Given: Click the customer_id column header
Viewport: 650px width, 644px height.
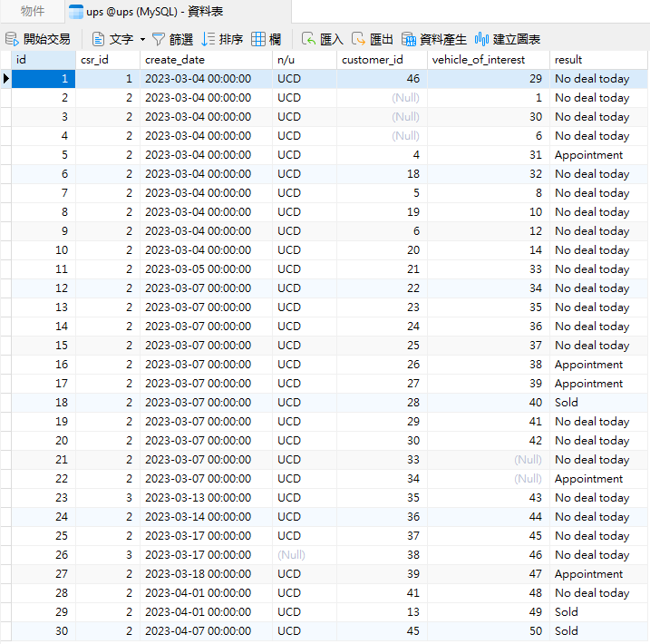Looking at the screenshot, I should (381, 59).
